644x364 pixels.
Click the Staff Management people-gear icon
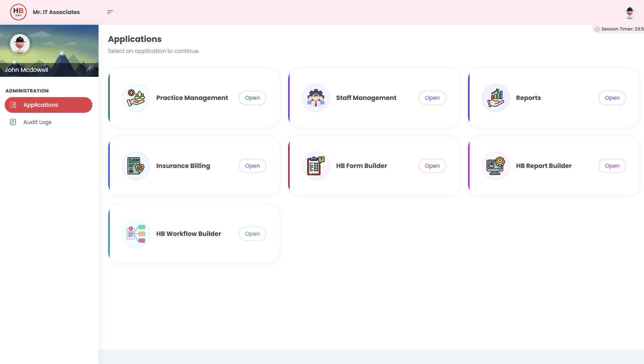(x=316, y=98)
